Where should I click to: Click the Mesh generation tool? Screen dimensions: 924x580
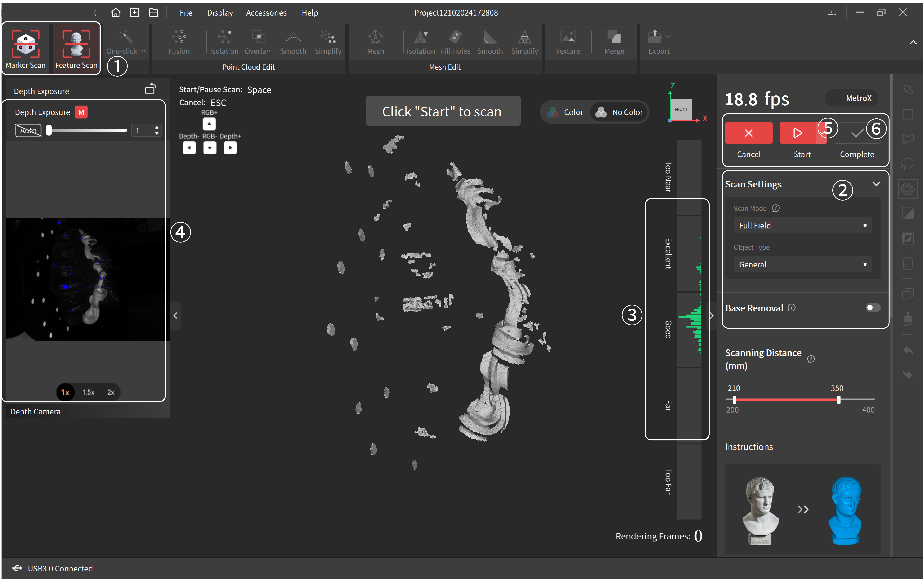375,42
